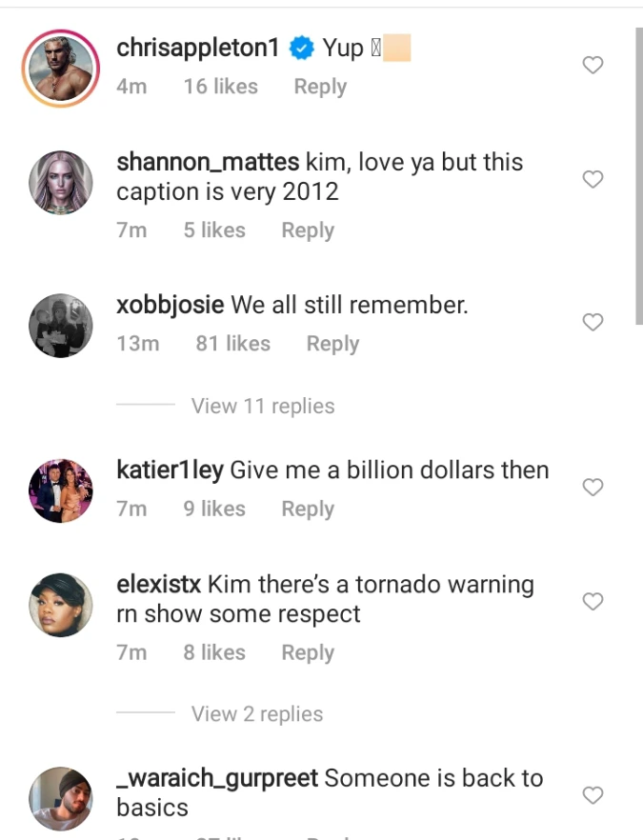Tap the heart on shannon_mattes' comment
This screenshot has width=643, height=840.
pos(593,179)
